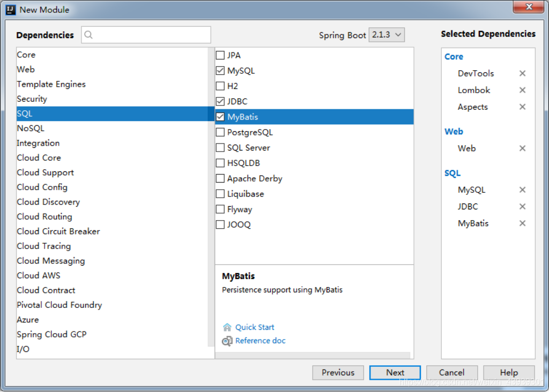Enable the JPA checkbox
The image size is (549, 392).
point(220,55)
